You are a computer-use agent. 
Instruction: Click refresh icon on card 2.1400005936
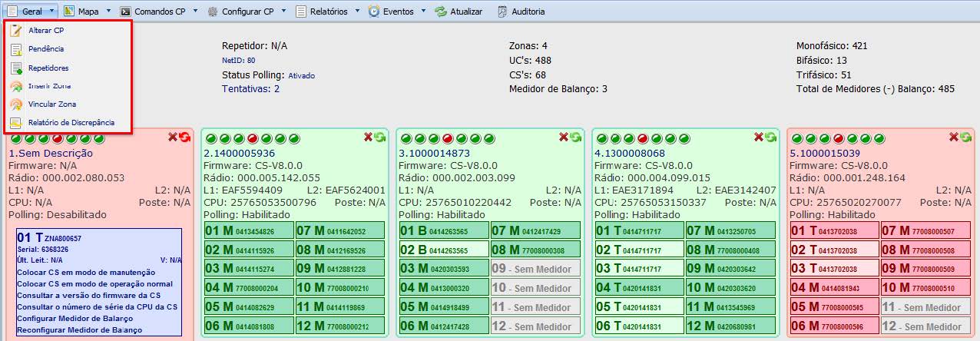pos(382,137)
